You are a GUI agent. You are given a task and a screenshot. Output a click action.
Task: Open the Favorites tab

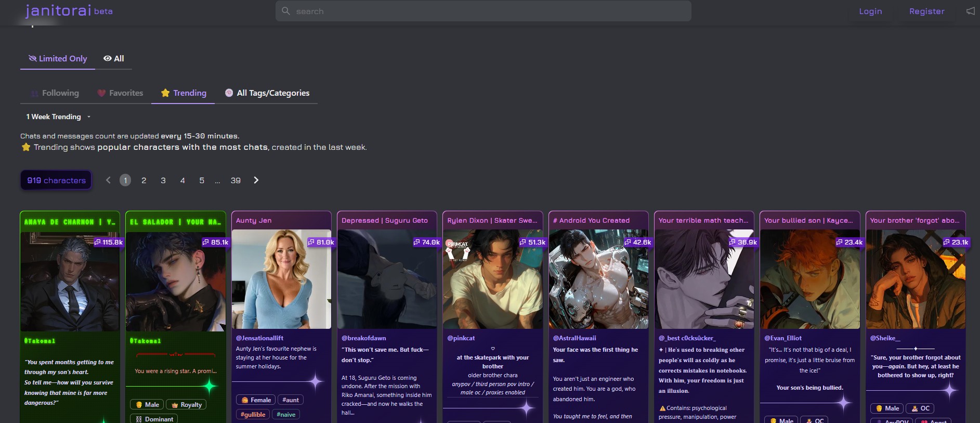[x=120, y=93]
